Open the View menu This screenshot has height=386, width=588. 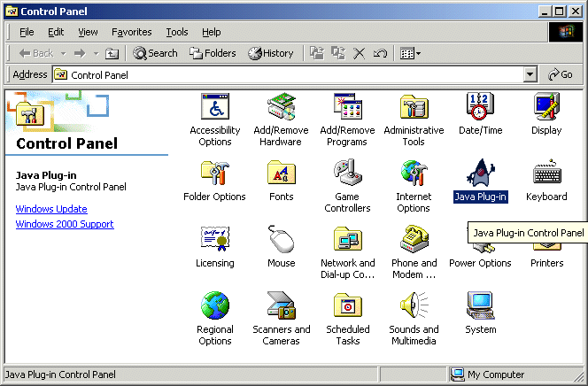point(88,32)
